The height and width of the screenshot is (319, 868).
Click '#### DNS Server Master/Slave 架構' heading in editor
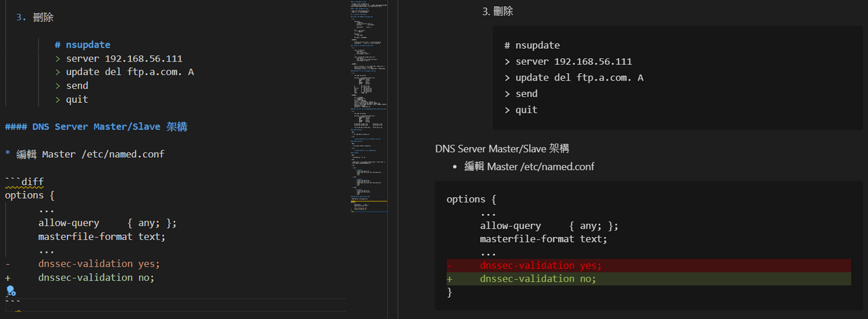coord(96,127)
